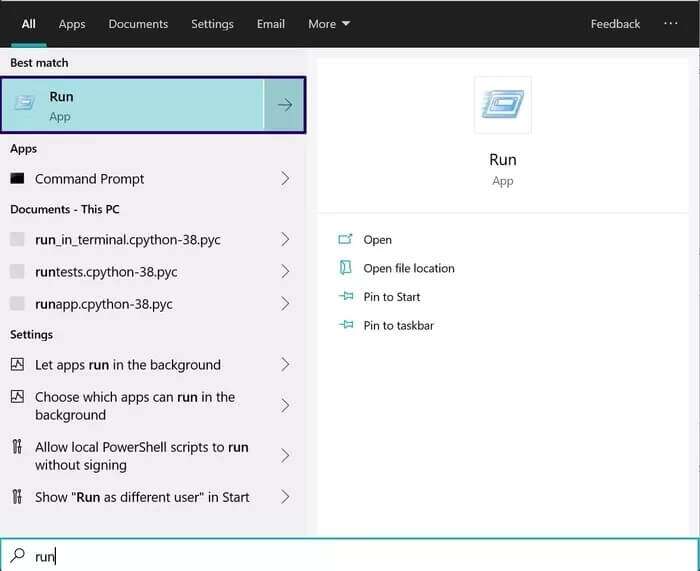Click the Choose which apps can run icon
Viewport: 700px width, 571px height.
[x=17, y=396]
